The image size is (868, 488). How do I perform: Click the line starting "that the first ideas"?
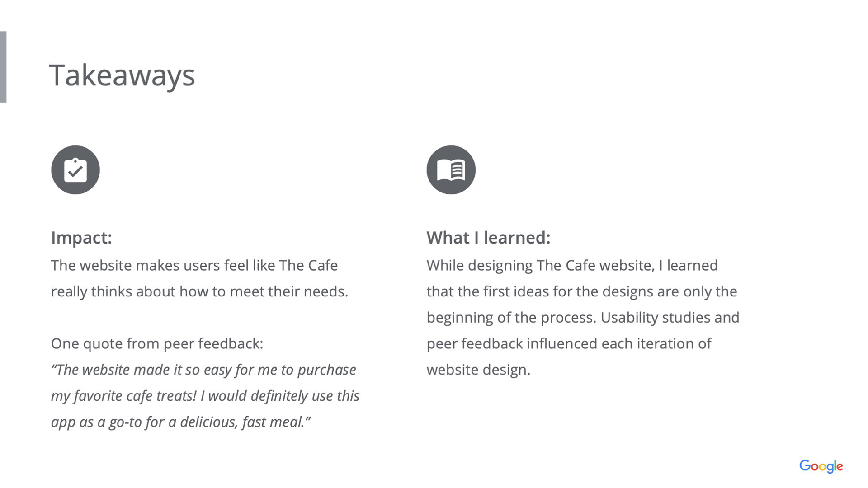582,291
